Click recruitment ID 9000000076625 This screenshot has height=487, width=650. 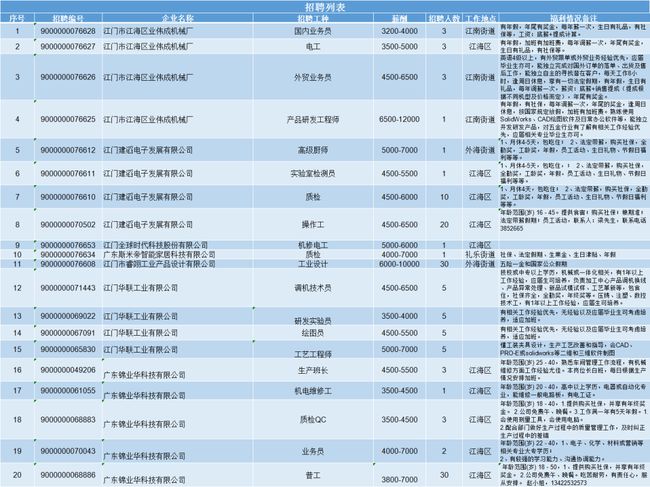68,119
